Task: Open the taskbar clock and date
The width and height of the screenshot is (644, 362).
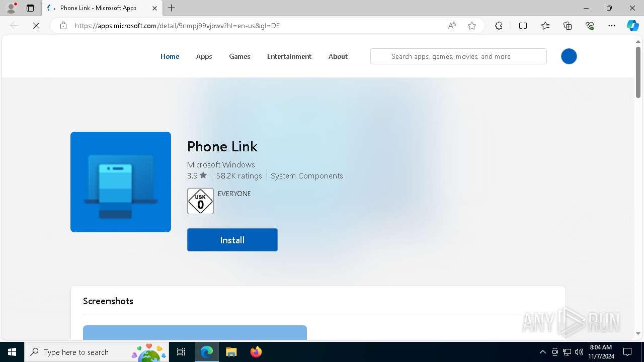Action: coord(601,352)
